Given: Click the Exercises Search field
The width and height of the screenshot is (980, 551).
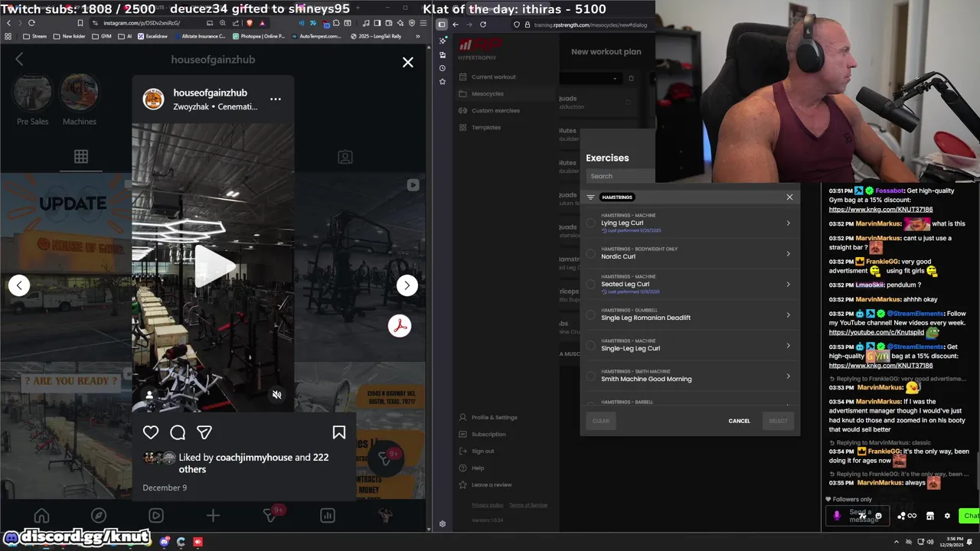Looking at the screenshot, I should (621, 176).
